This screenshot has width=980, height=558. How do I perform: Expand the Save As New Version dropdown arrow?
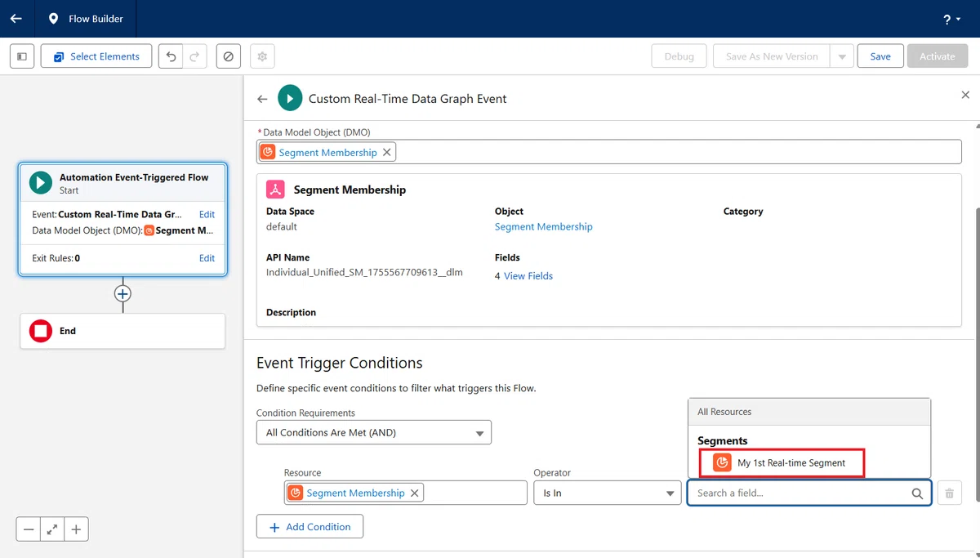click(842, 56)
